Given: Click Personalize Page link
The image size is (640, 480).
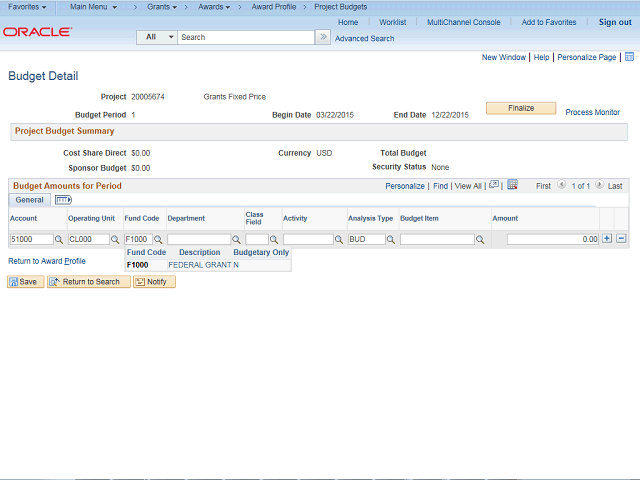Looking at the screenshot, I should tap(587, 57).
